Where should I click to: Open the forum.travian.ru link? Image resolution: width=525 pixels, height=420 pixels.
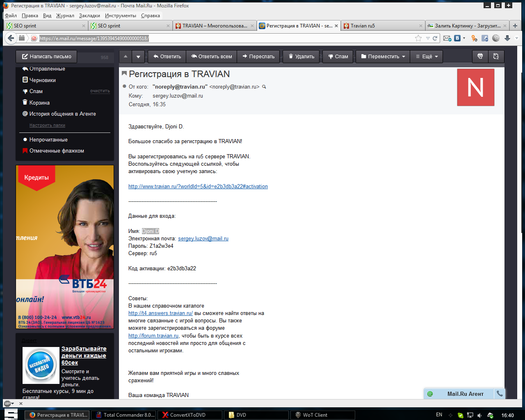coord(153,336)
